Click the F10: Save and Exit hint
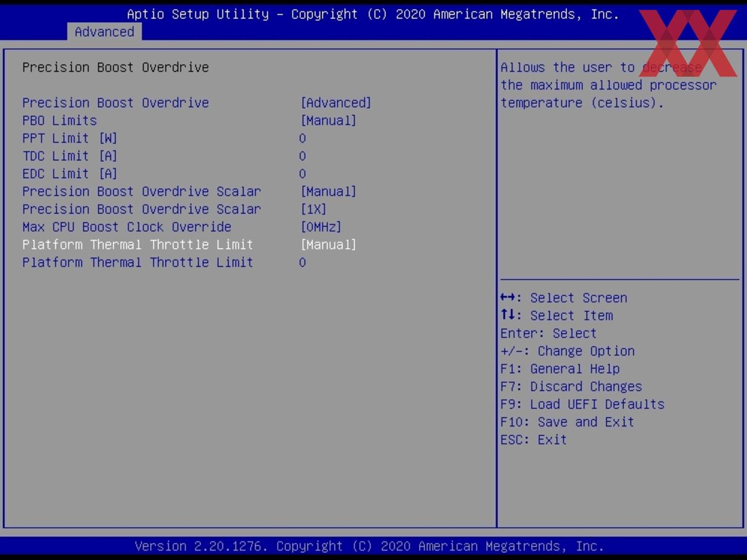 tap(567, 422)
